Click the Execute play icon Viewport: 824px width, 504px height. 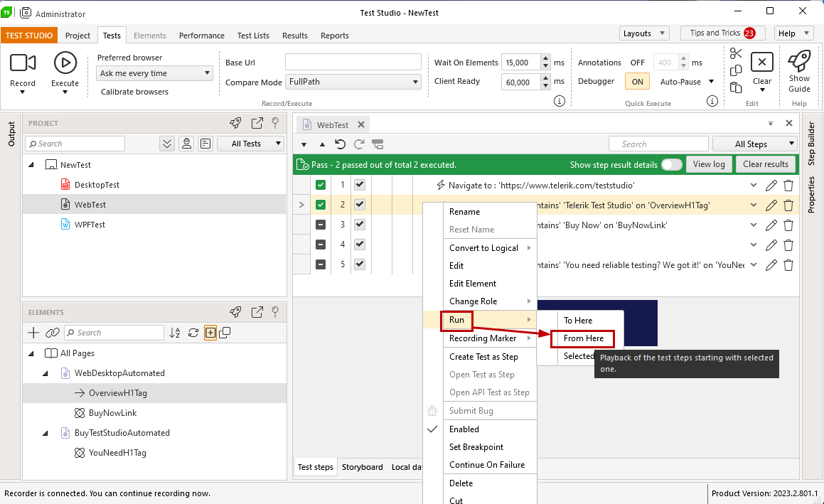pyautogui.click(x=65, y=63)
